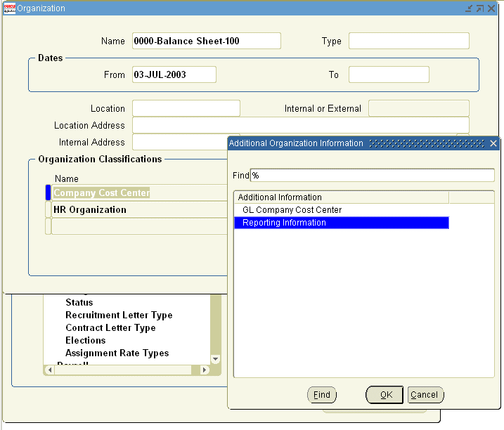This screenshot has width=504, height=430.
Task: Click the To date field
Action: (389, 74)
